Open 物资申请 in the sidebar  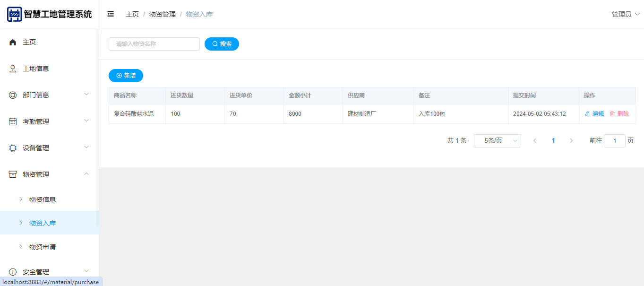click(x=43, y=247)
